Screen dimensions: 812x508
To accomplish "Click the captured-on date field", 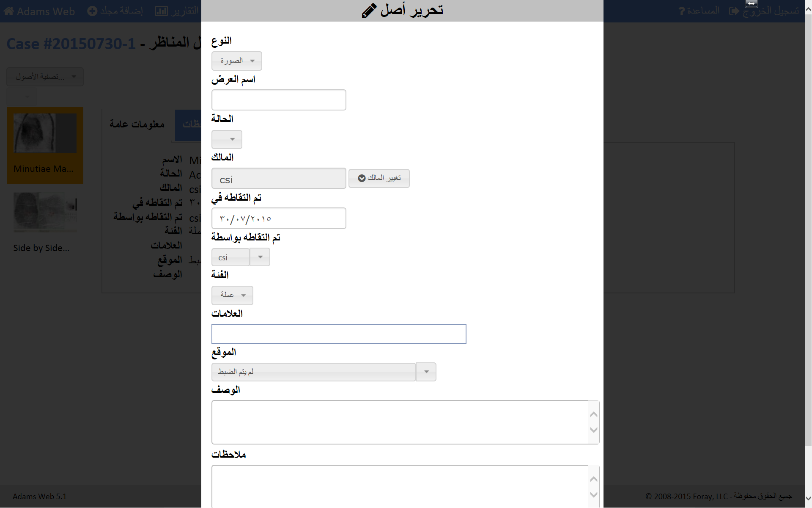I will coord(279,218).
